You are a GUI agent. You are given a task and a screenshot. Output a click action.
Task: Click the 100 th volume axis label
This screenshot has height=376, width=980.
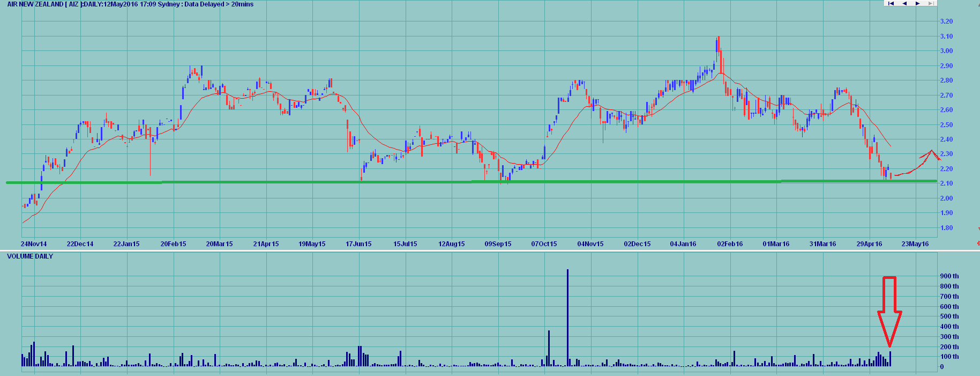click(949, 357)
